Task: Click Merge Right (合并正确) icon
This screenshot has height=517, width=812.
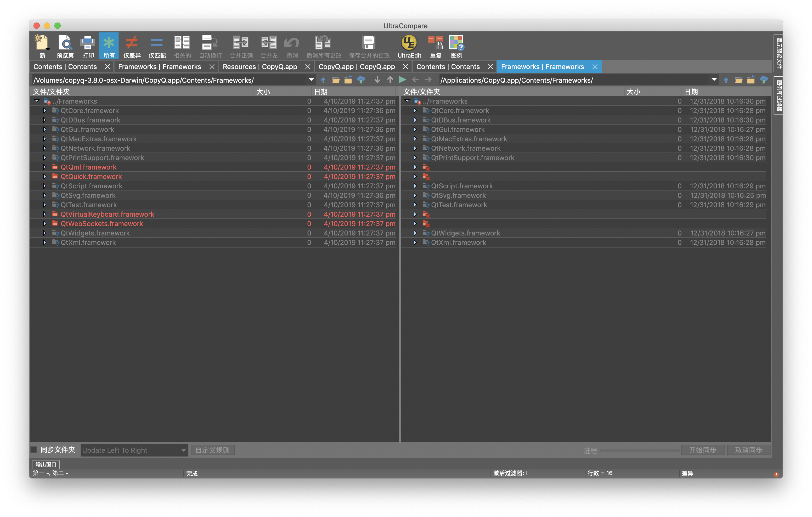Action: [x=241, y=46]
